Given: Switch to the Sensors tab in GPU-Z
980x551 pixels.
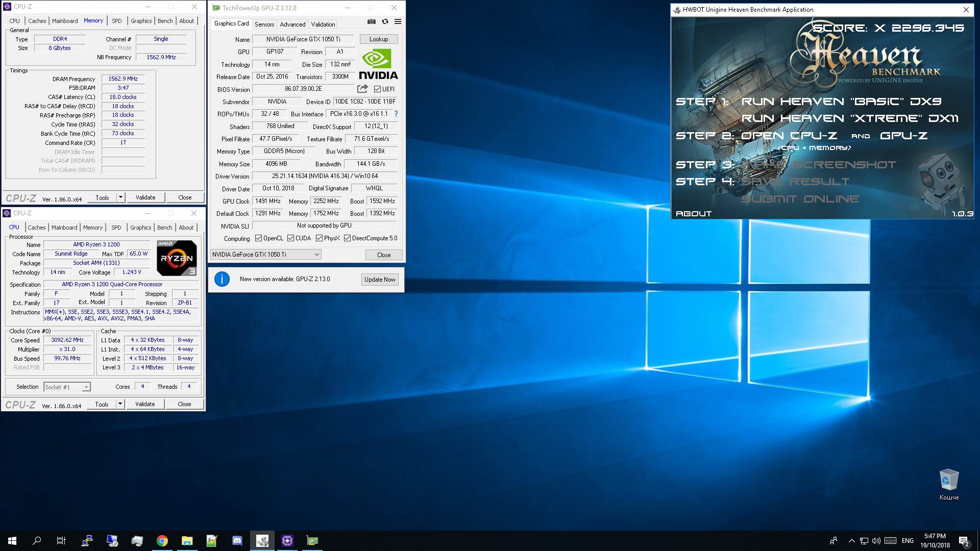Looking at the screenshot, I should pos(264,24).
